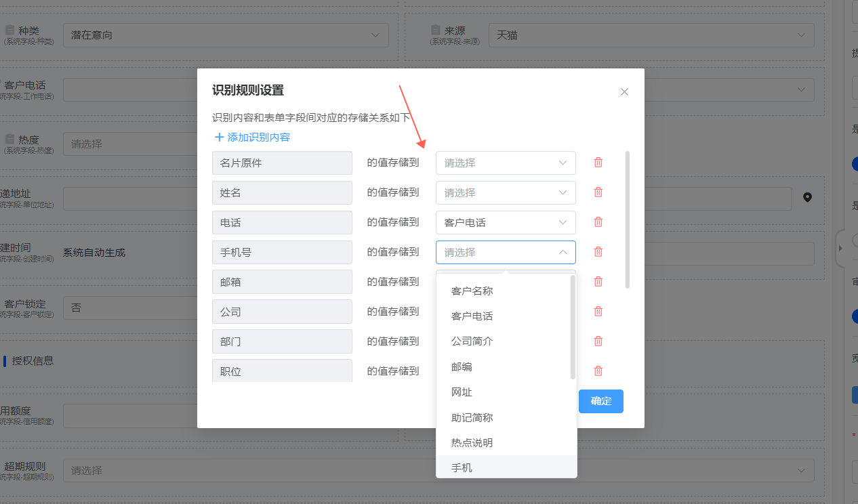Click the 电话 recognition content field

tap(282, 222)
